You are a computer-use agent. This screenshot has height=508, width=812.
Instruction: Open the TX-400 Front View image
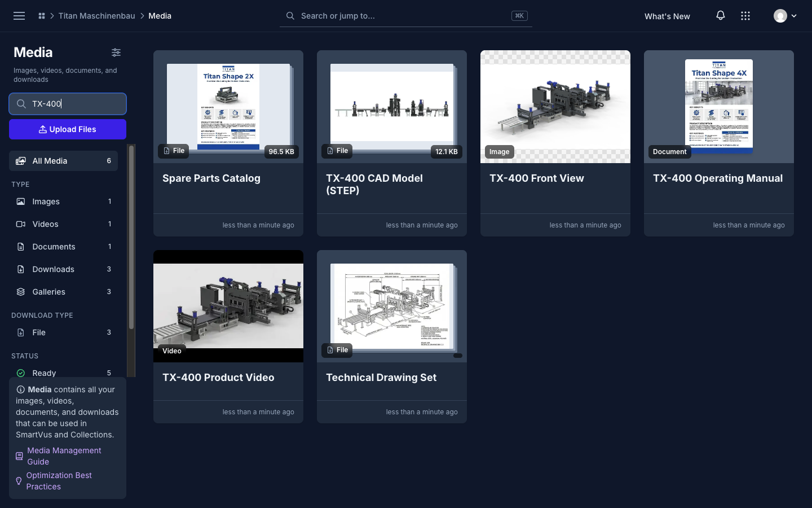(555, 107)
